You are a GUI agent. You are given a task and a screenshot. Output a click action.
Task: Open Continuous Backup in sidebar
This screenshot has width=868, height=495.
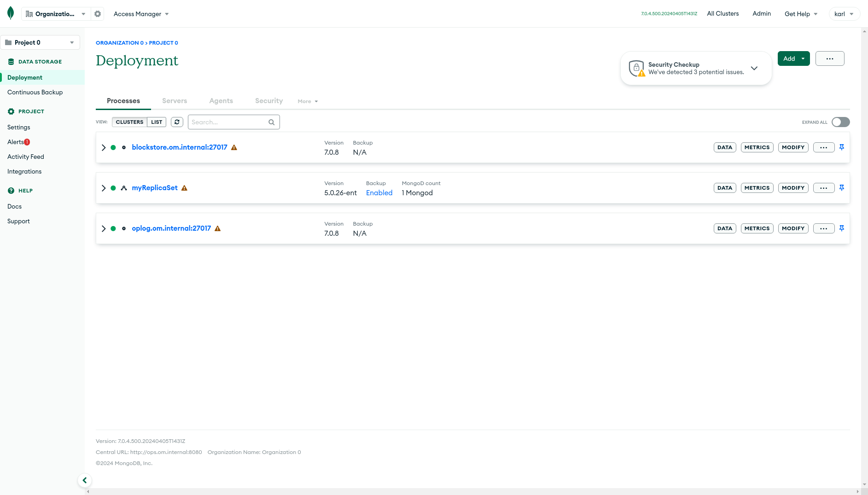(35, 92)
